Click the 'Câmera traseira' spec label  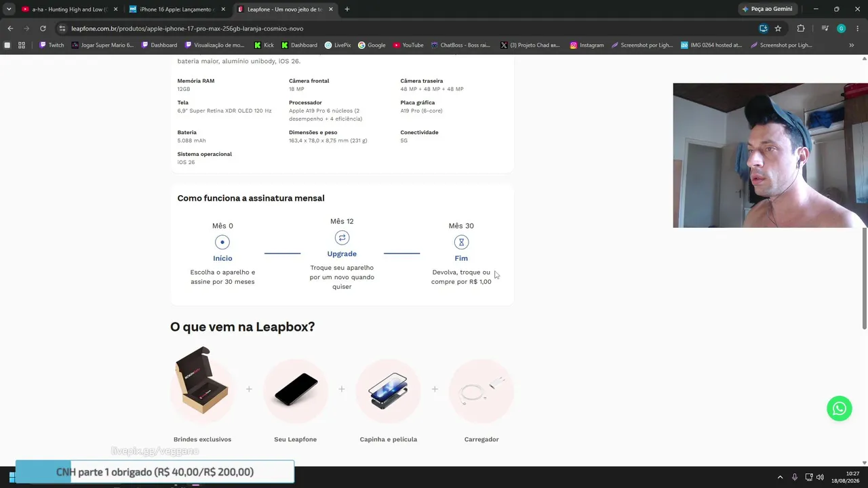pos(422,81)
